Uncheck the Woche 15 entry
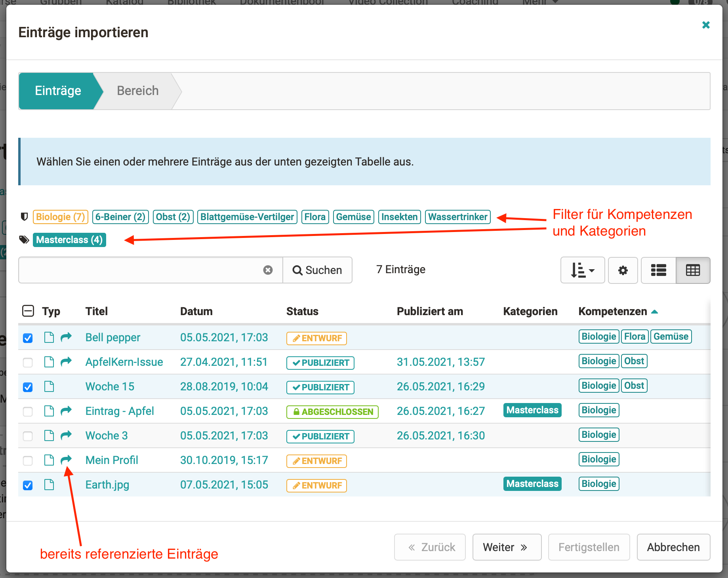The height and width of the screenshot is (578, 728). click(x=28, y=387)
